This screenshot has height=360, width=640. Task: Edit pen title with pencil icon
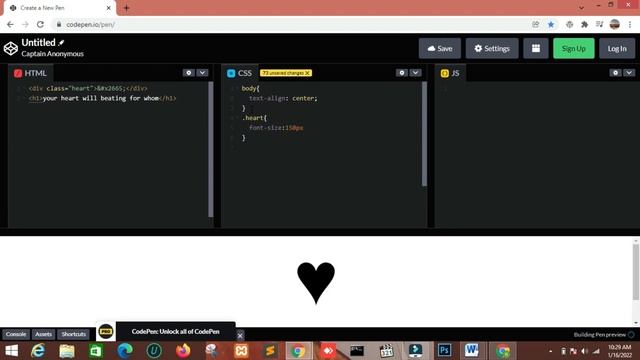click(61, 42)
